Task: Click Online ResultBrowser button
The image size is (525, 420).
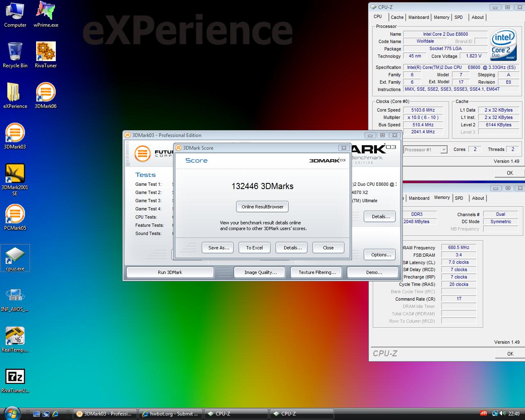Action: point(262,207)
